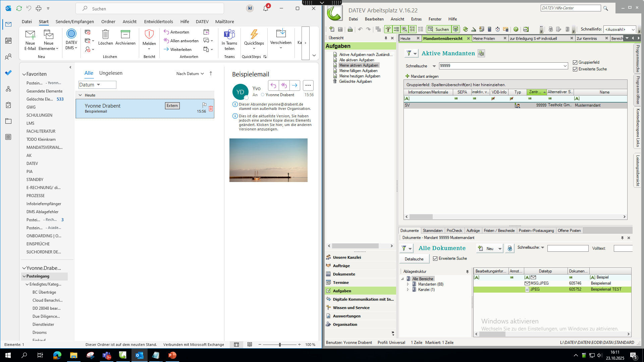Screen dimensions: 644x362
Task: Adjust the Outlook zoom slider
Action: tap(280, 345)
